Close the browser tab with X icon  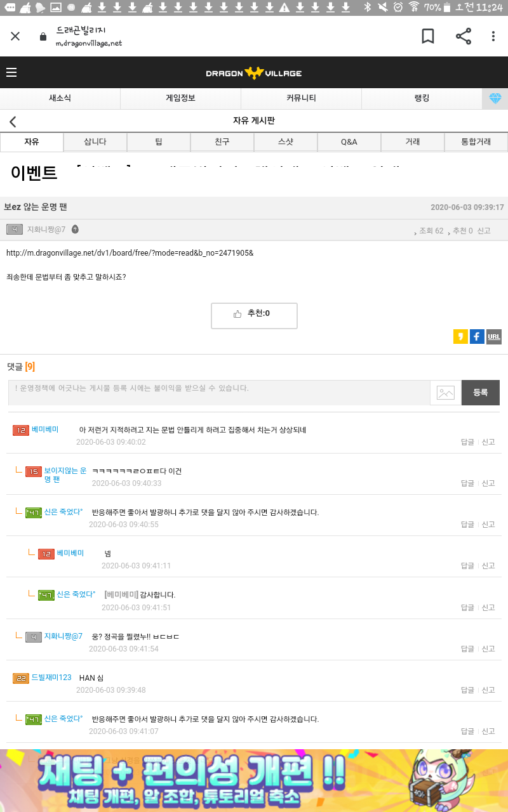(15, 36)
